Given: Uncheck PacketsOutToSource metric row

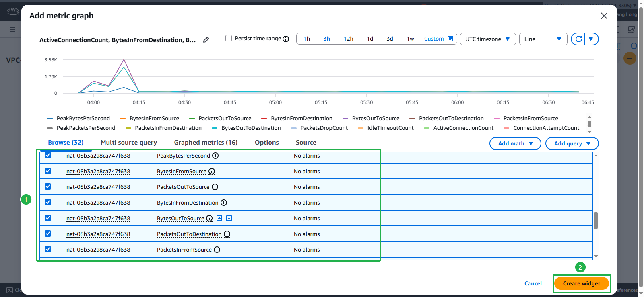Looking at the screenshot, I should (x=48, y=186).
